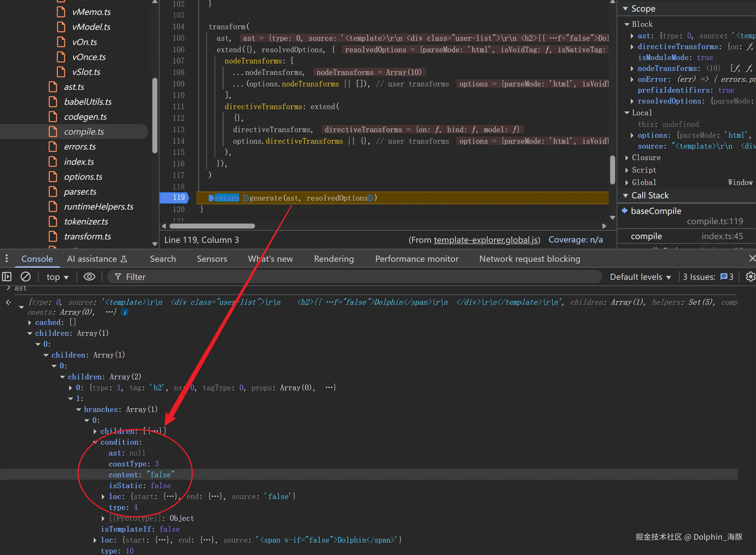The width and height of the screenshot is (756, 555).
Task: Open runtimeHelpers.ts file
Action: (x=99, y=207)
